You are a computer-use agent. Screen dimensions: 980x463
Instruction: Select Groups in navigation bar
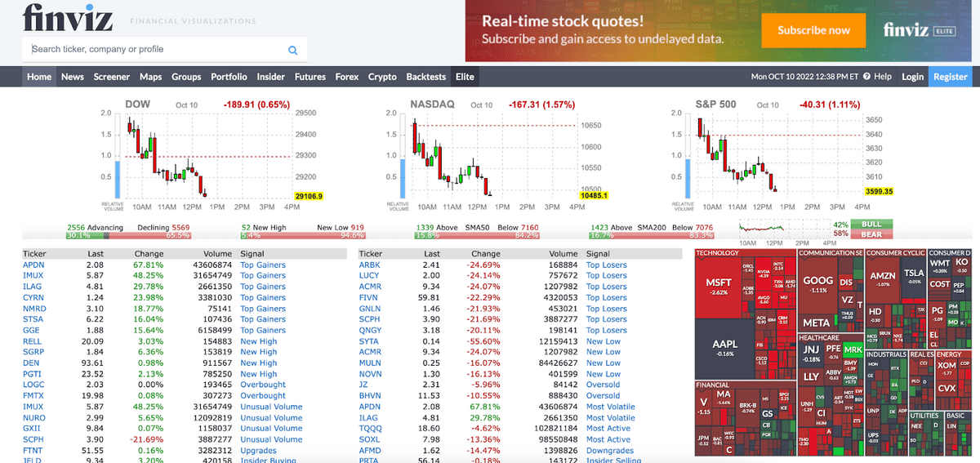(186, 77)
